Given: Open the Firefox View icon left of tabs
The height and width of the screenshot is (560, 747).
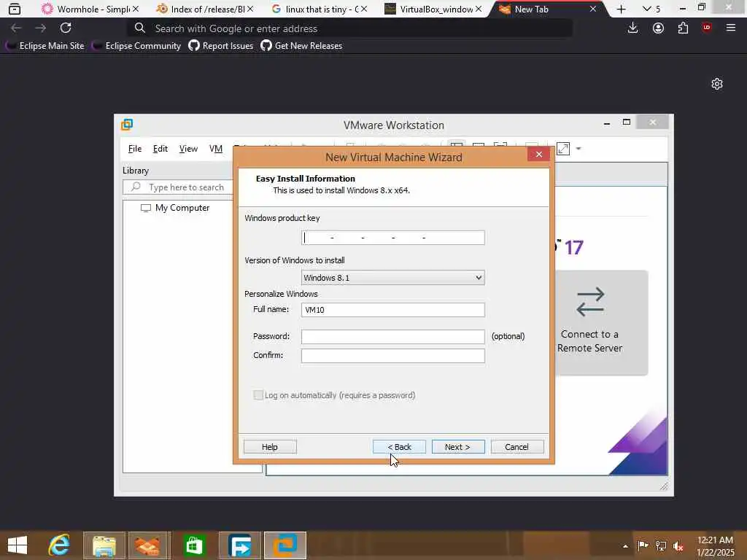Looking at the screenshot, I should (x=15, y=9).
